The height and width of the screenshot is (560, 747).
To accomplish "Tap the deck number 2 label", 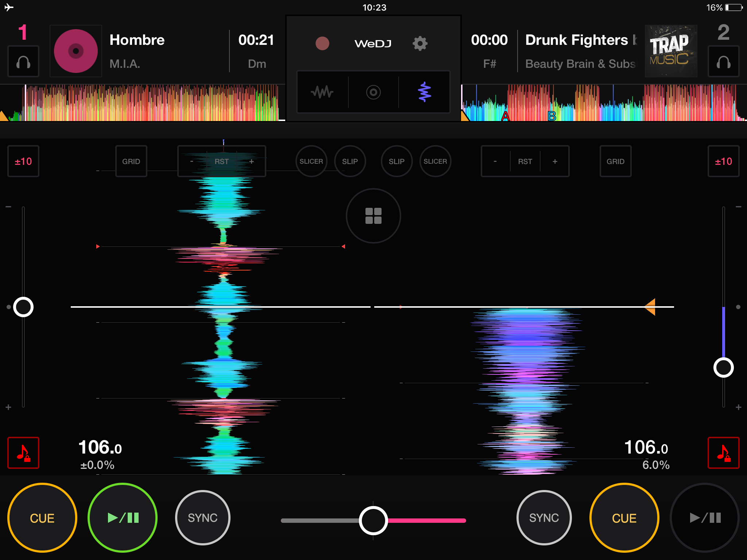I will pyautogui.click(x=724, y=32).
